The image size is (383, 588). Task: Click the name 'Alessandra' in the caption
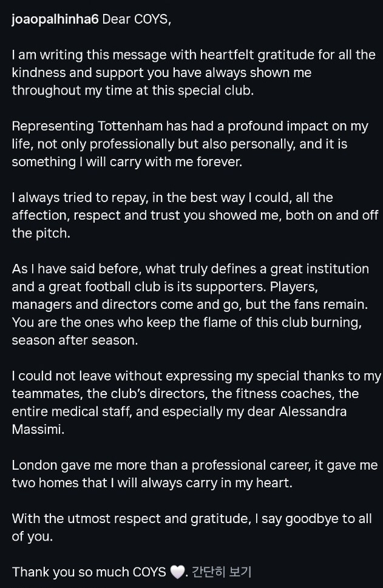click(313, 411)
